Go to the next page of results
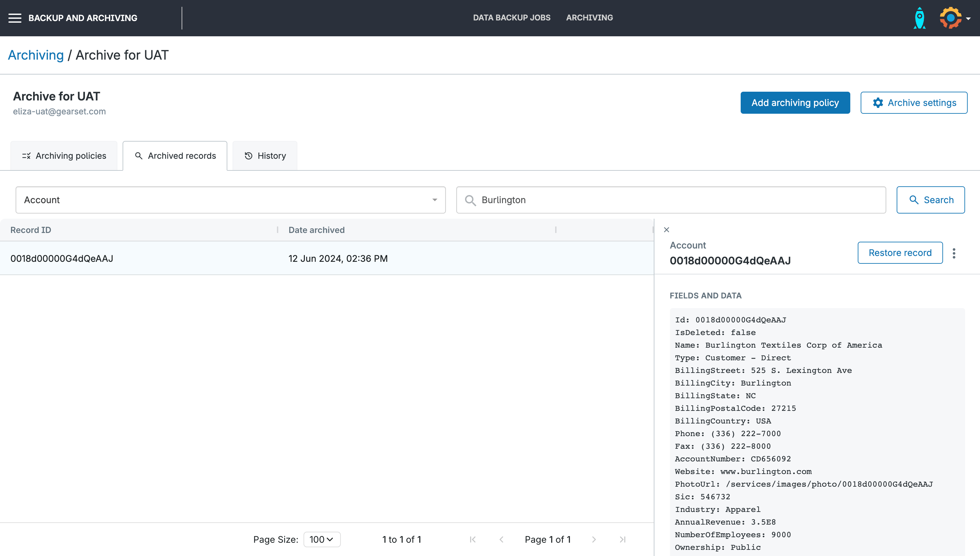Screen dimensions: 980x556 click(594, 539)
